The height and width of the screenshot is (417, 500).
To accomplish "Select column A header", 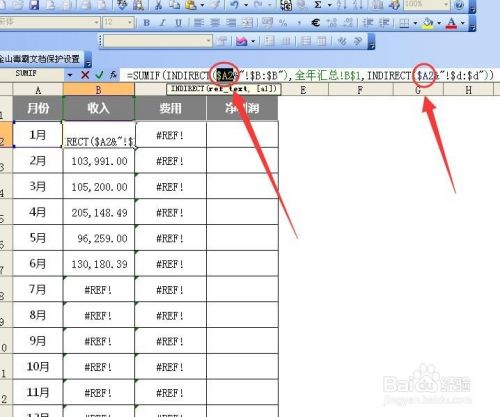I will click(38, 90).
